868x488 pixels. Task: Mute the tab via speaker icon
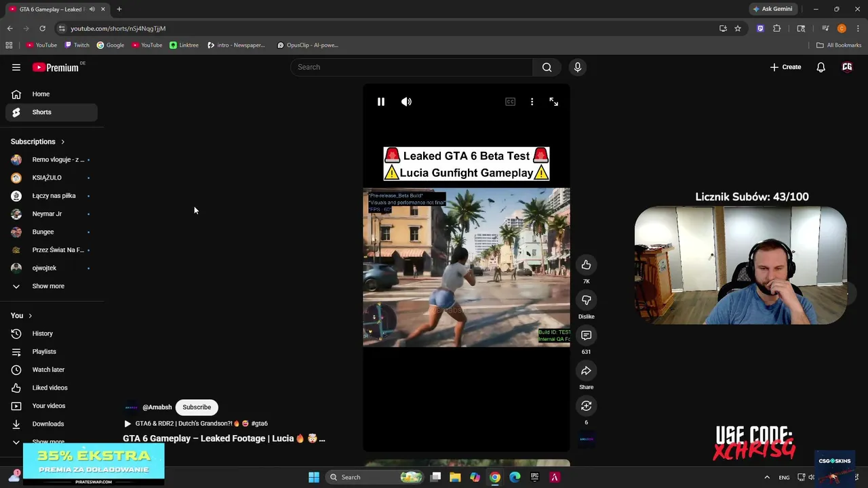point(92,9)
